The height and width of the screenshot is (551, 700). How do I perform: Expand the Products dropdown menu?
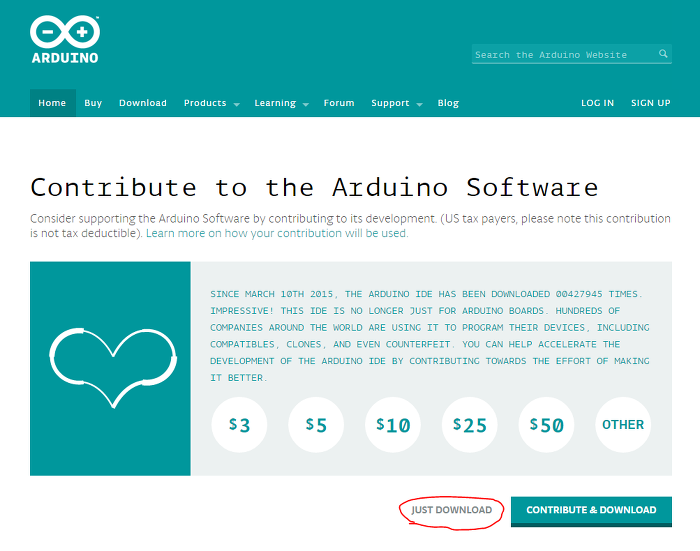(212, 103)
